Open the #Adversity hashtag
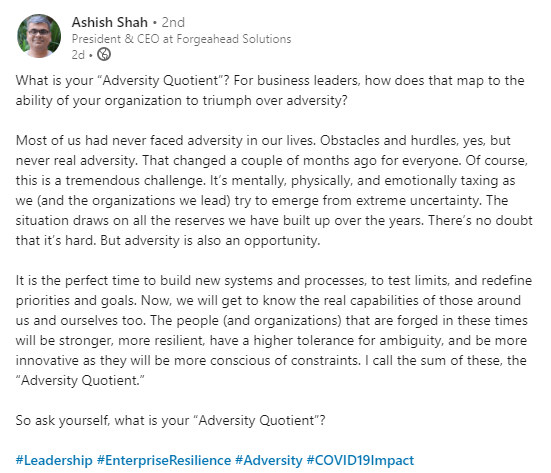The height and width of the screenshot is (473, 551). click(269, 460)
